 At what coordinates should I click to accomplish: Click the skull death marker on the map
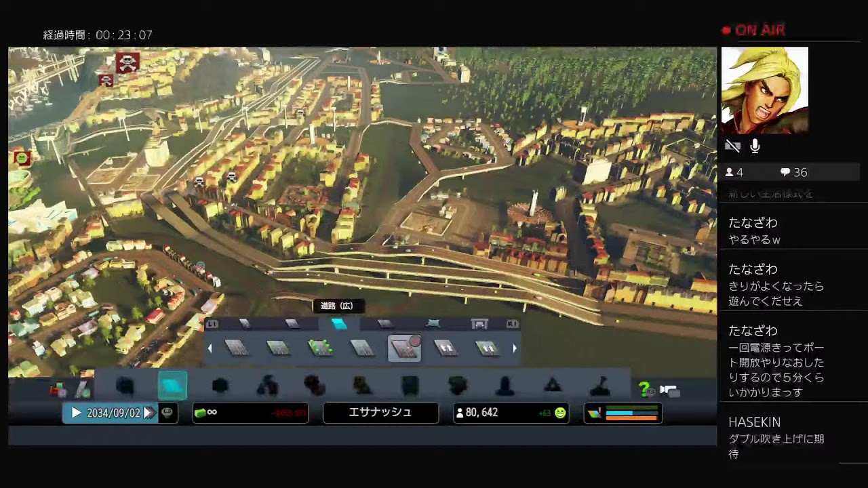(127, 62)
